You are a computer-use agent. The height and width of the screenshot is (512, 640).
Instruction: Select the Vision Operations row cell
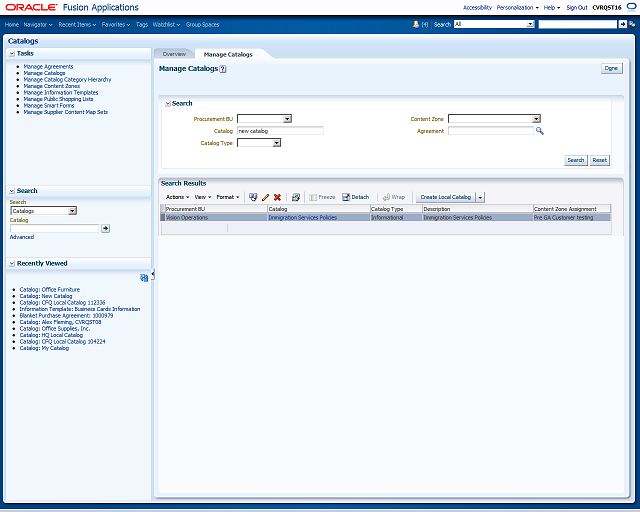216,218
